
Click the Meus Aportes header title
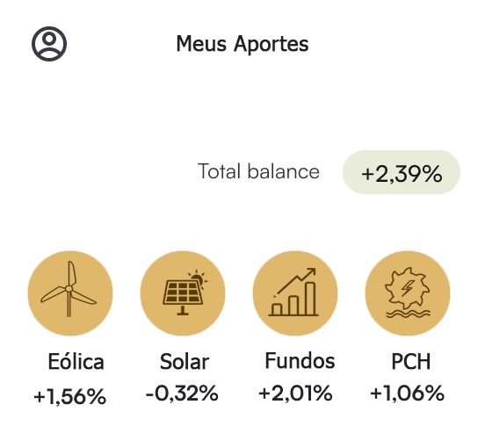point(243,44)
